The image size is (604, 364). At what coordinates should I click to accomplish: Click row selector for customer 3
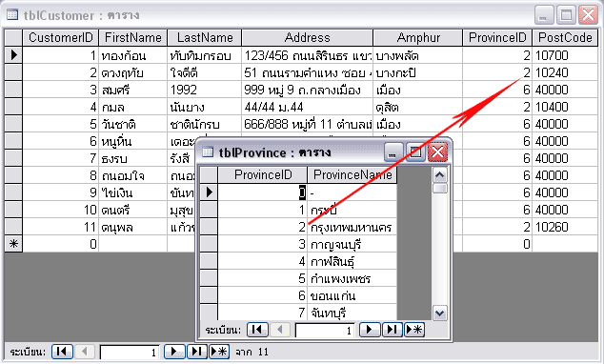(13, 90)
